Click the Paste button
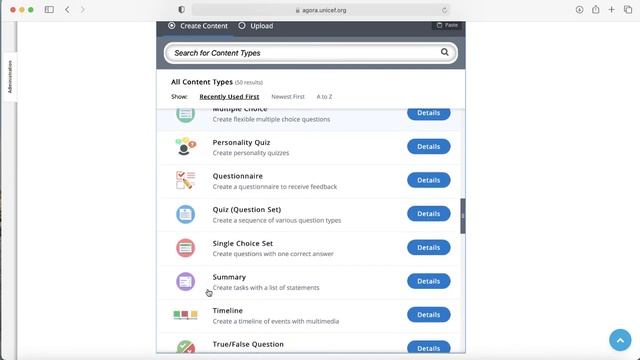 pos(447,25)
